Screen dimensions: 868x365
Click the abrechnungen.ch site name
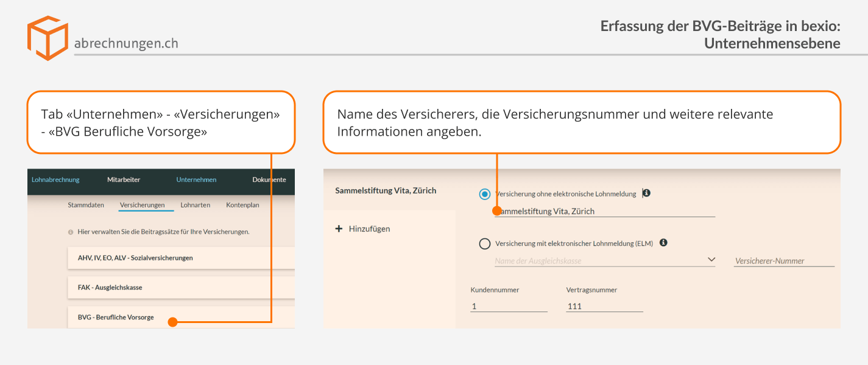click(126, 43)
